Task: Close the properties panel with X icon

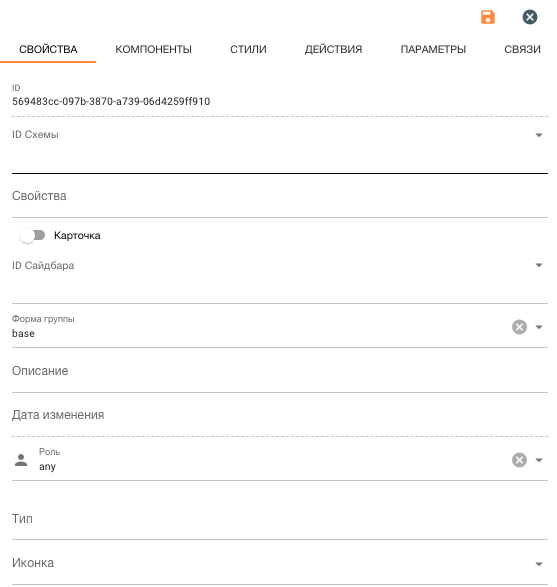Action: (x=530, y=17)
